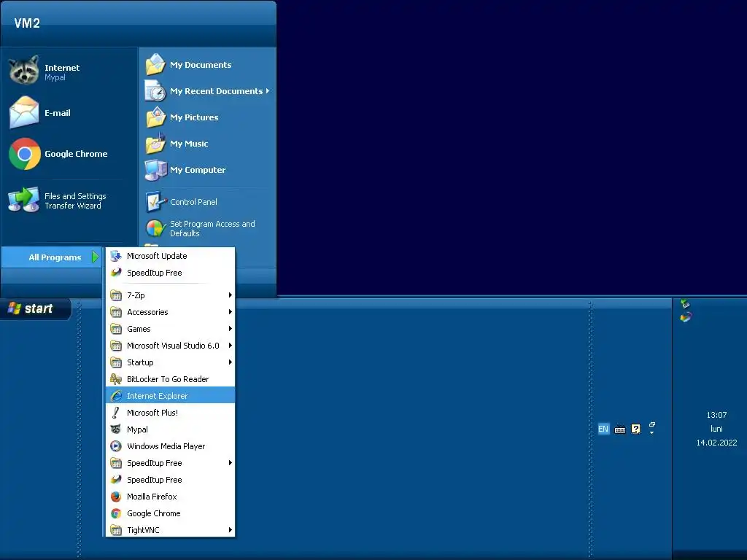Viewport: 747px width, 560px height.
Task: Click the All Programs green arrow
Action: click(96, 257)
